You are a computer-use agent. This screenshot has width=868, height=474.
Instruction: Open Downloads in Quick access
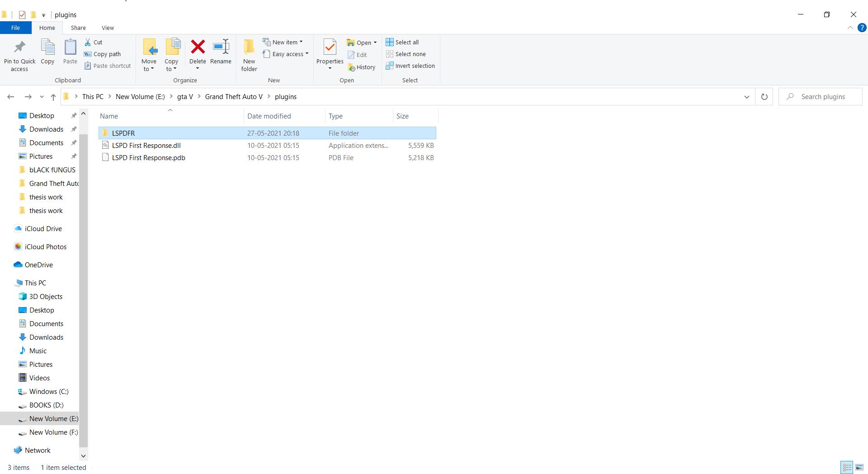pyautogui.click(x=46, y=129)
